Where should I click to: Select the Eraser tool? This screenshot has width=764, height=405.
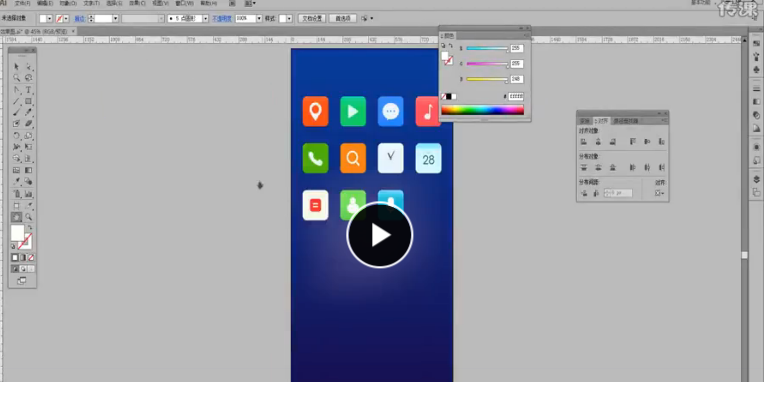tap(29, 124)
